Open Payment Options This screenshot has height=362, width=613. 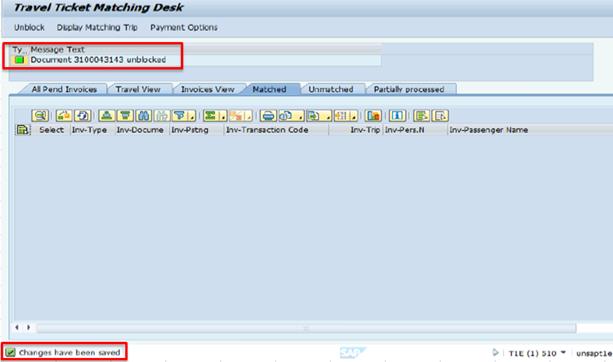coord(184,27)
